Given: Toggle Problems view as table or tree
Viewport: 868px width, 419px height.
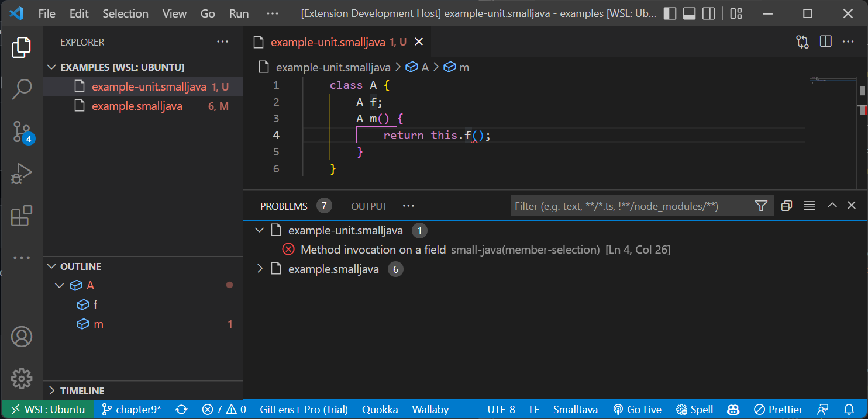Looking at the screenshot, I should (810, 206).
